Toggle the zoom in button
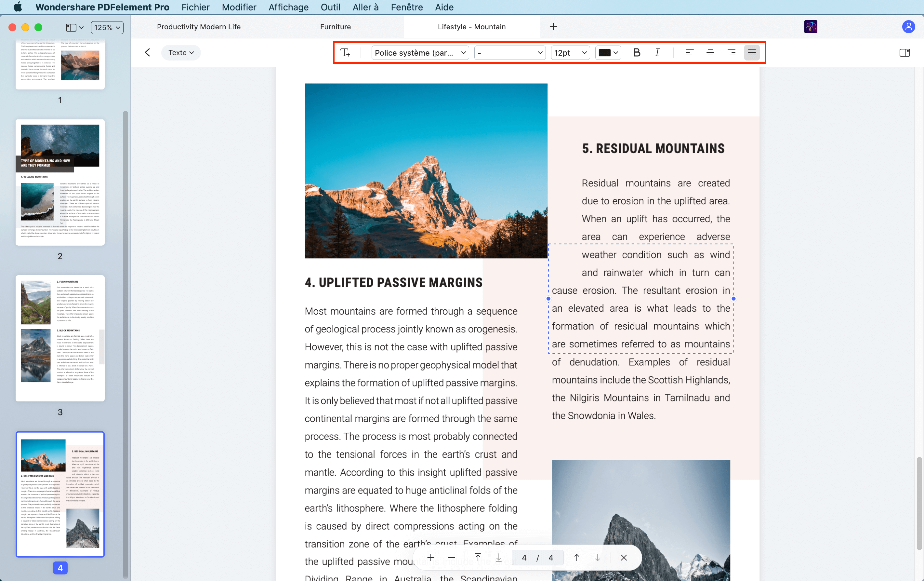The image size is (924, 581). coord(430,558)
